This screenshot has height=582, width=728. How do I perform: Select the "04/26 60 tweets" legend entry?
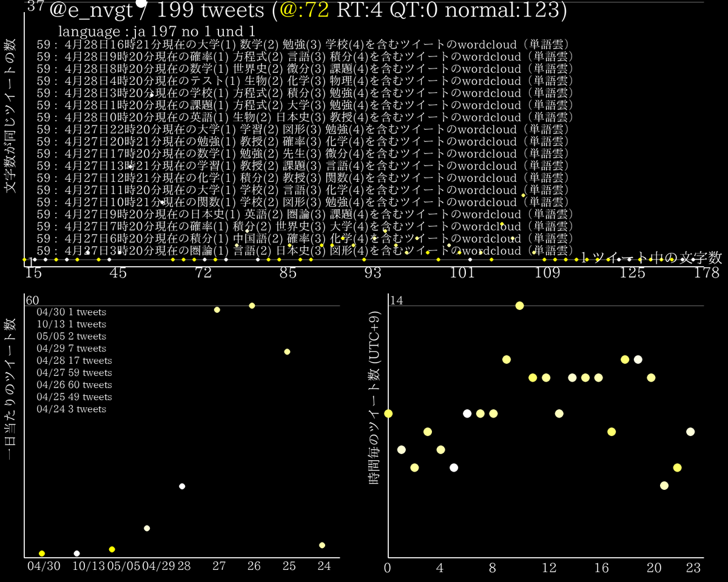74,384
